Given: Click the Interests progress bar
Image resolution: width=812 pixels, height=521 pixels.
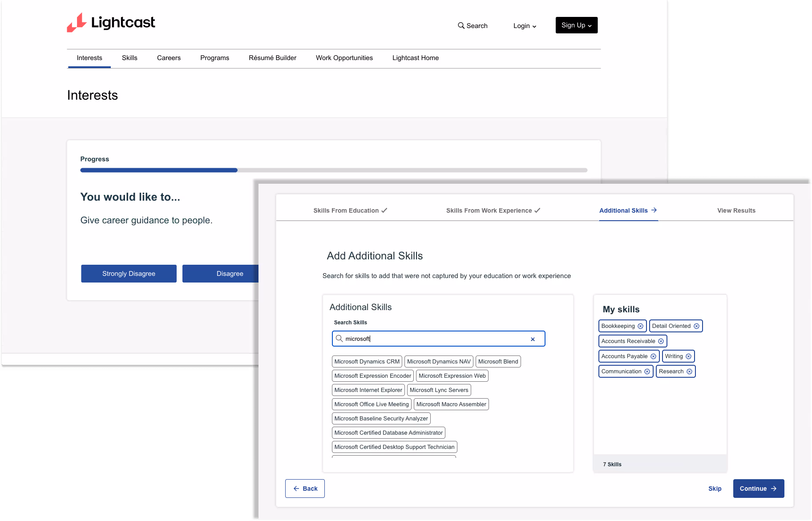Looking at the screenshot, I should click(x=334, y=170).
